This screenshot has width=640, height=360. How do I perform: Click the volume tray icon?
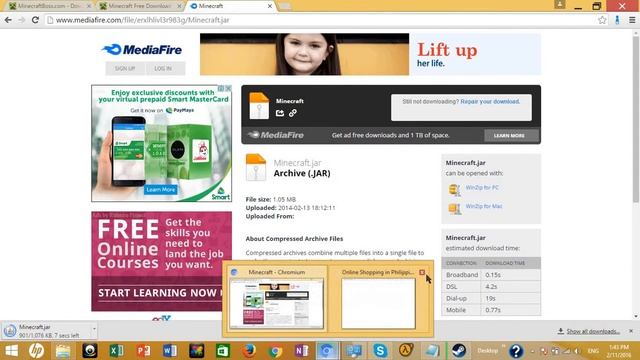tap(577, 351)
